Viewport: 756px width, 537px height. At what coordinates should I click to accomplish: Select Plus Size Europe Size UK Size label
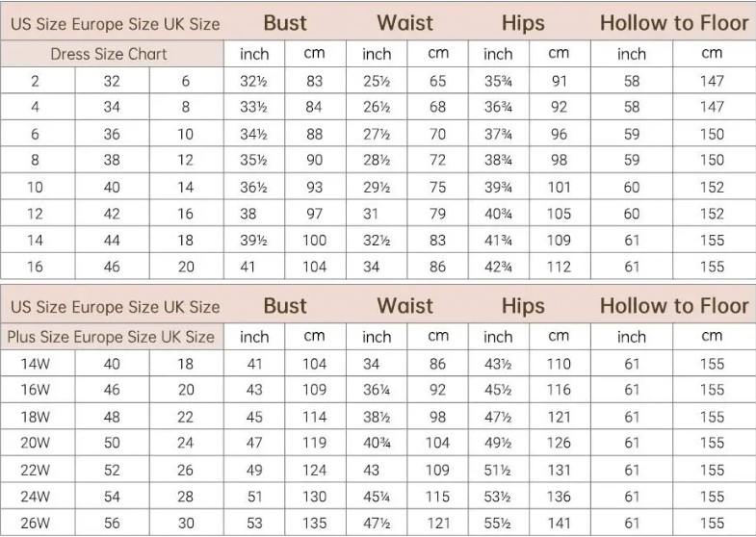tap(111, 337)
